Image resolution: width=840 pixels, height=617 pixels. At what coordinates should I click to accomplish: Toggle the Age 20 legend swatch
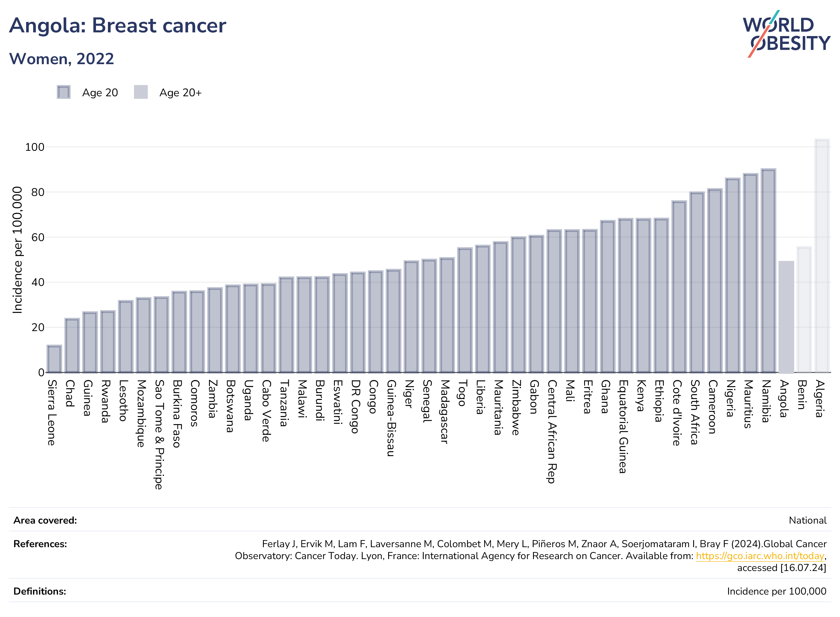point(64,92)
